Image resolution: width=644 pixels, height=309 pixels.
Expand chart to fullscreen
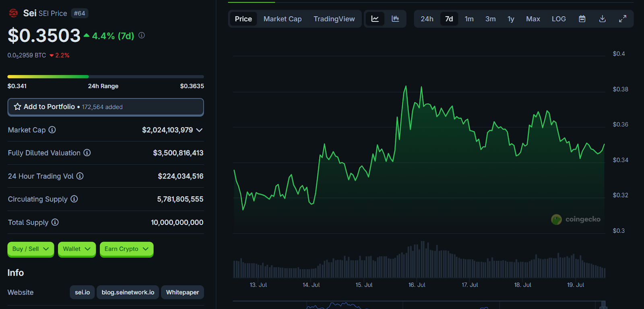[x=622, y=19]
